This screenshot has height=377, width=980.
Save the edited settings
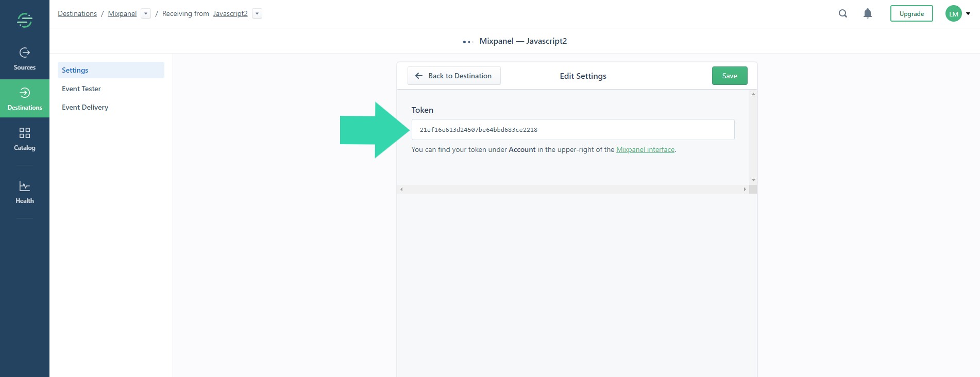coord(730,76)
